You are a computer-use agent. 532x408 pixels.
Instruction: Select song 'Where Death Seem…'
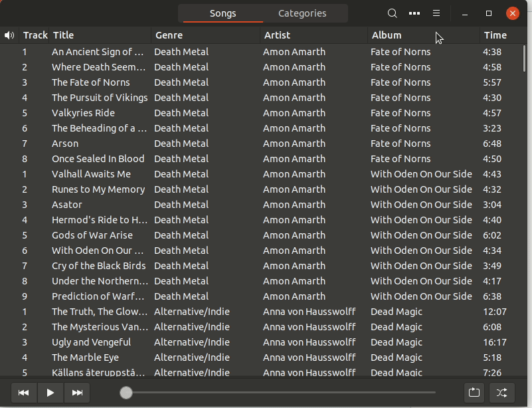pyautogui.click(x=99, y=67)
